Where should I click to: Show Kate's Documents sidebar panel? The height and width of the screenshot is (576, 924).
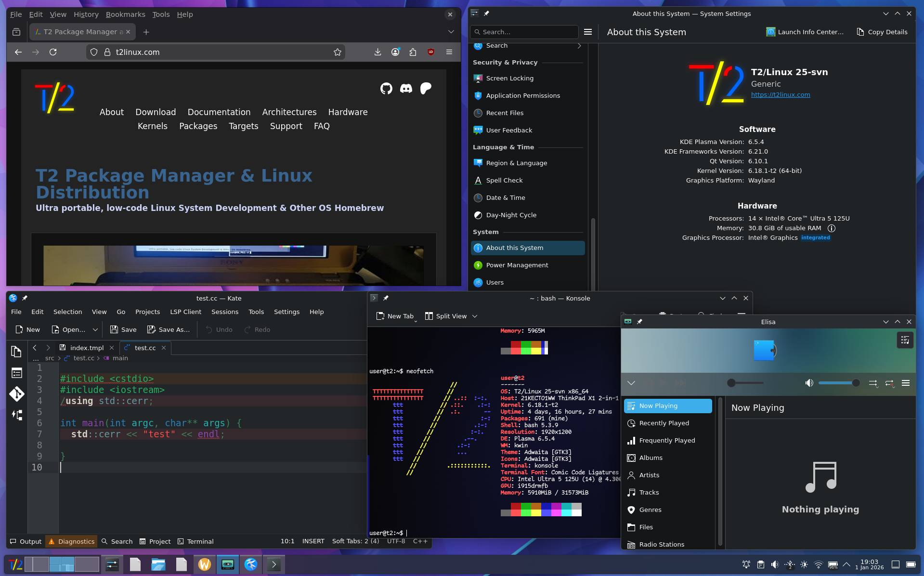[x=16, y=352]
